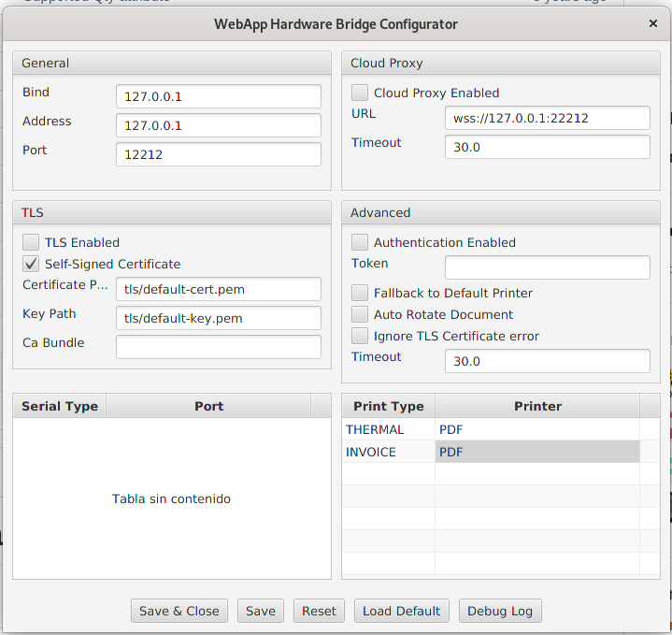Click the Certificate Path field
This screenshot has width=672, height=635.
coord(219,289)
